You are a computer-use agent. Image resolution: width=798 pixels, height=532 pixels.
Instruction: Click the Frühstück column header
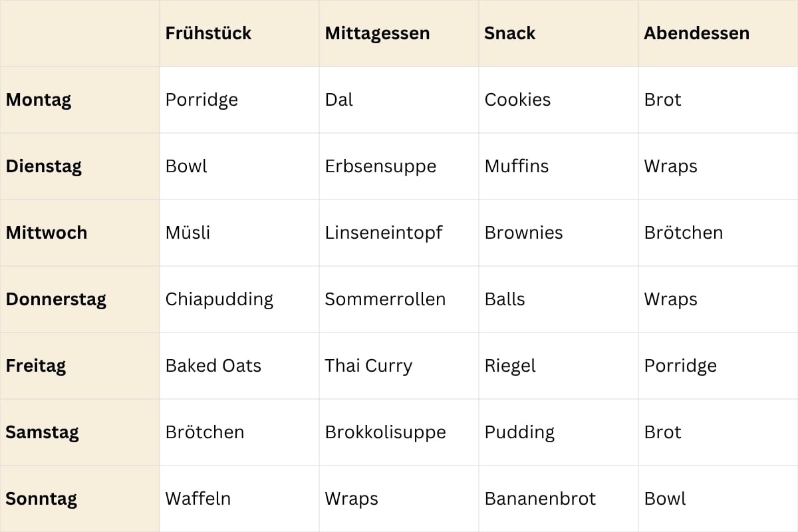pos(208,33)
